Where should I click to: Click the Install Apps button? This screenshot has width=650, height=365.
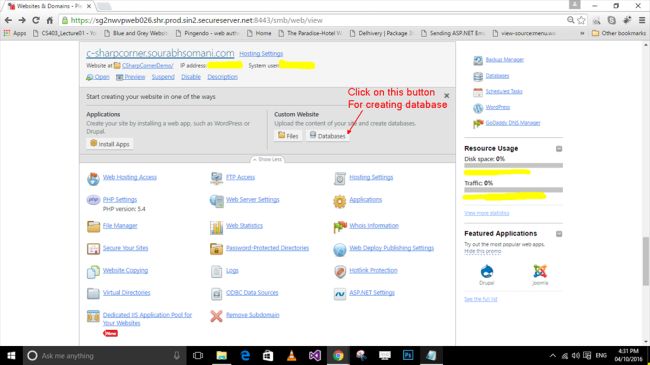[110, 144]
